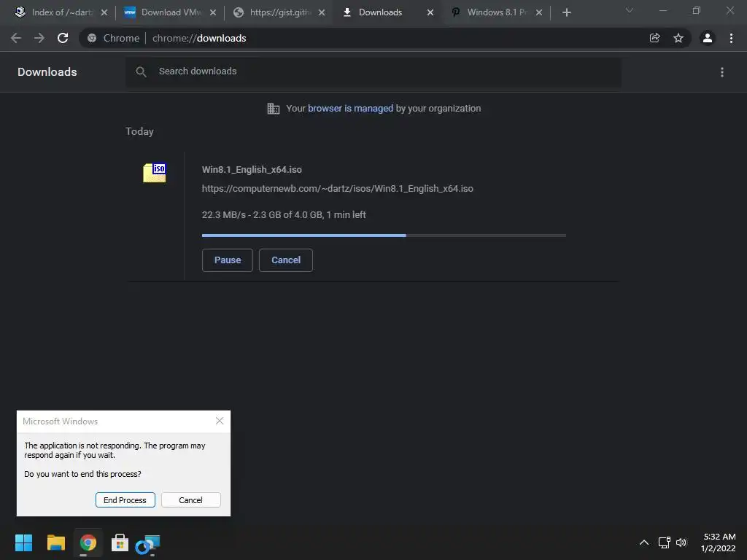
Task: Click the browser back arrow
Action: [x=16, y=38]
